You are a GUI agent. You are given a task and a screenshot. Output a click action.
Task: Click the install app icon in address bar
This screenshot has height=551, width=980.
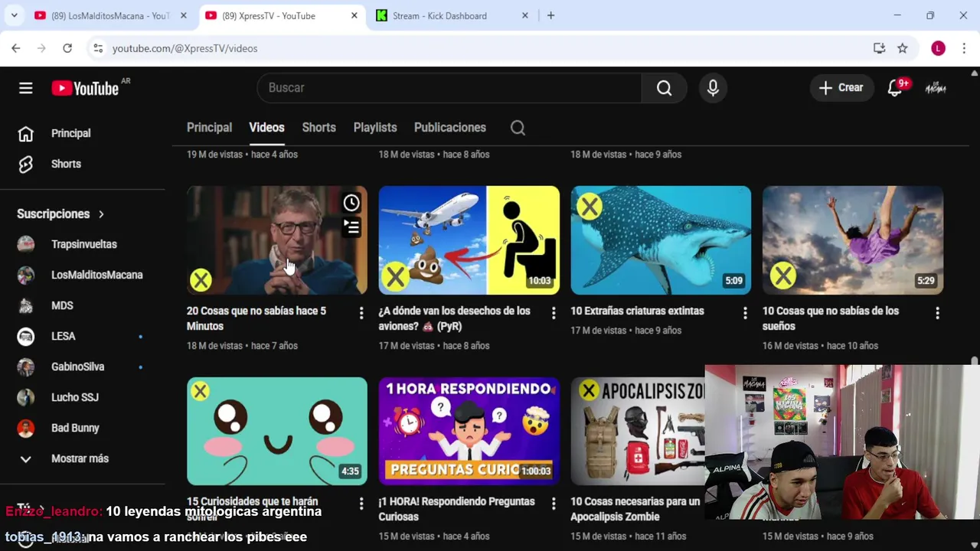(879, 48)
